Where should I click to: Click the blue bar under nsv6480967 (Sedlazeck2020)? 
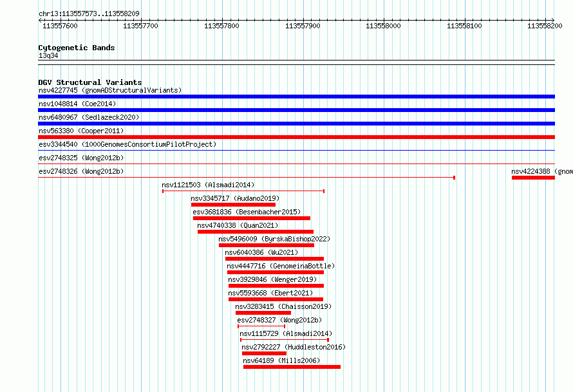point(296,124)
